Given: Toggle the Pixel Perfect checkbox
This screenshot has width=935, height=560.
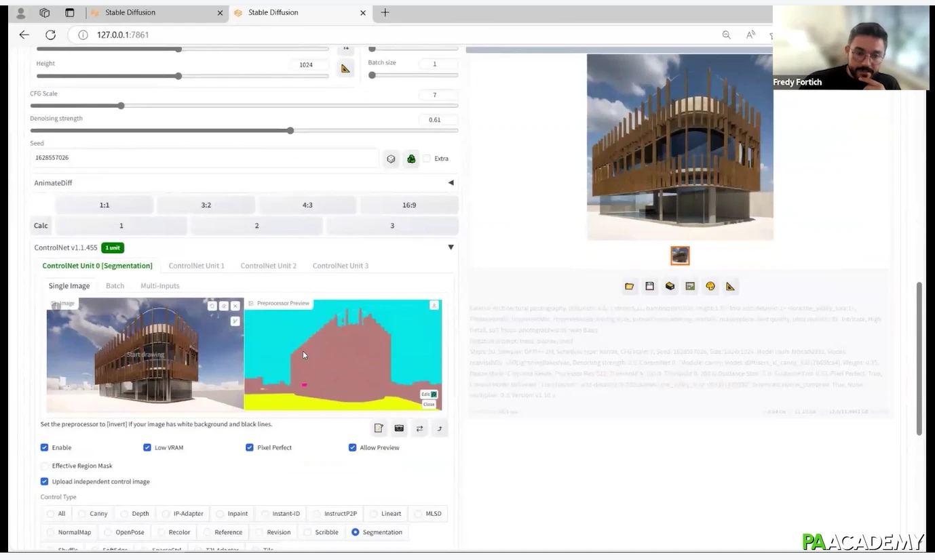Looking at the screenshot, I should pyautogui.click(x=249, y=447).
